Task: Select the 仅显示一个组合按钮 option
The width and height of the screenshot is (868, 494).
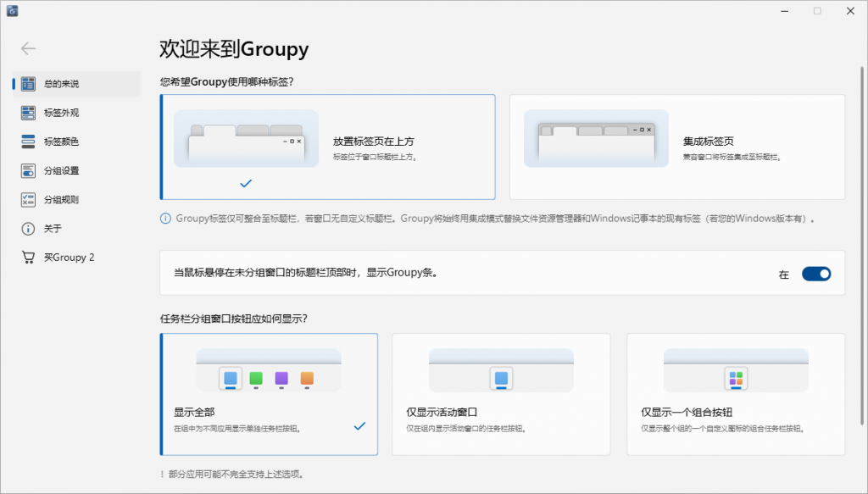Action: [x=734, y=394]
